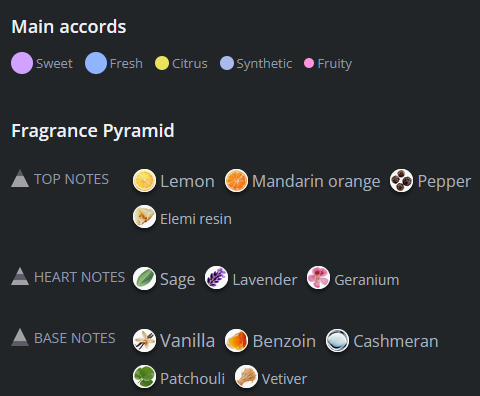
Task: Open the Benzoin resin icon
Action: click(x=236, y=341)
